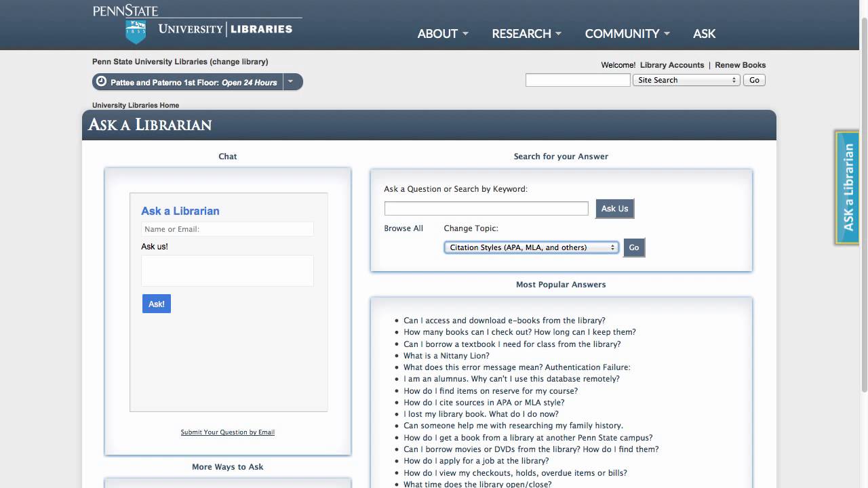Expand the library hours dropdown arrow
The width and height of the screenshot is (868, 488).
(x=291, y=82)
